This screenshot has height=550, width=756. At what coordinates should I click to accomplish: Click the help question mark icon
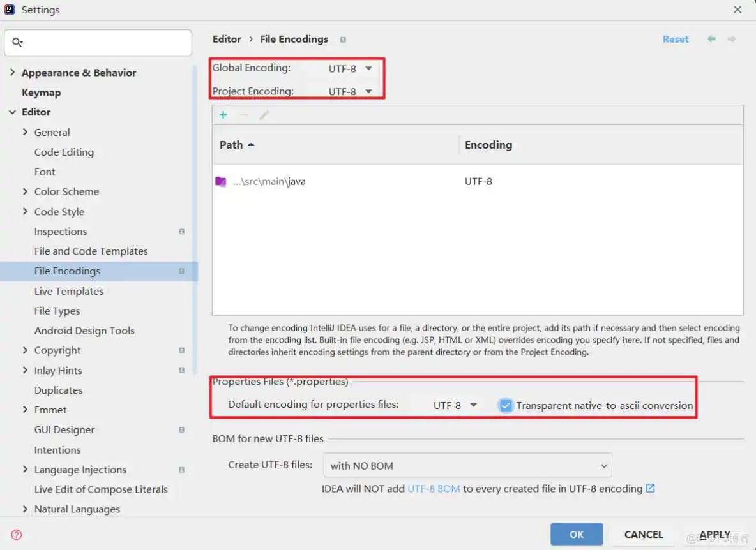(16, 535)
